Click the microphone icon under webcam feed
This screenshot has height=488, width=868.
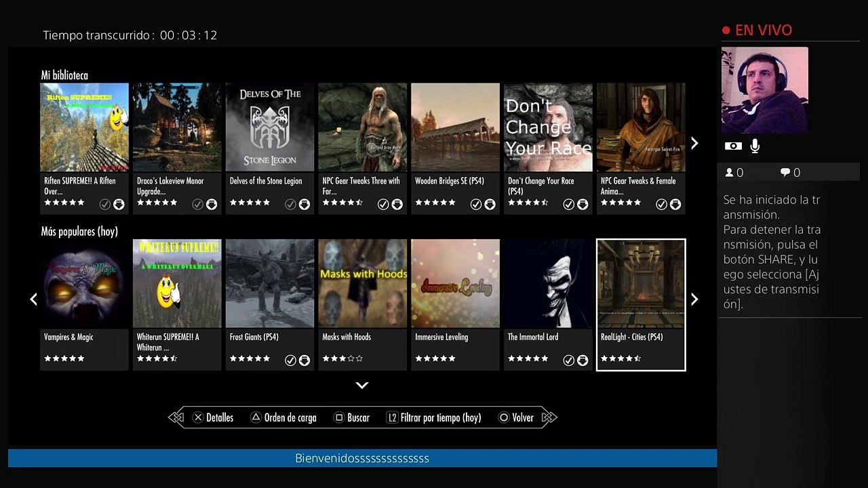point(755,146)
